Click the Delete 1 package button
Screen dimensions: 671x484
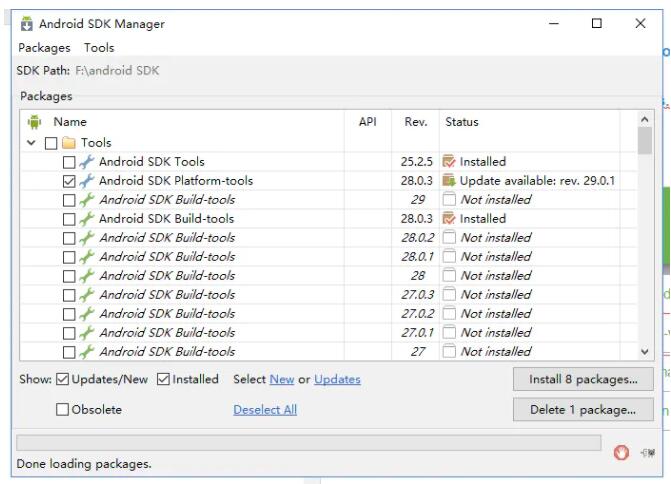click(x=583, y=409)
